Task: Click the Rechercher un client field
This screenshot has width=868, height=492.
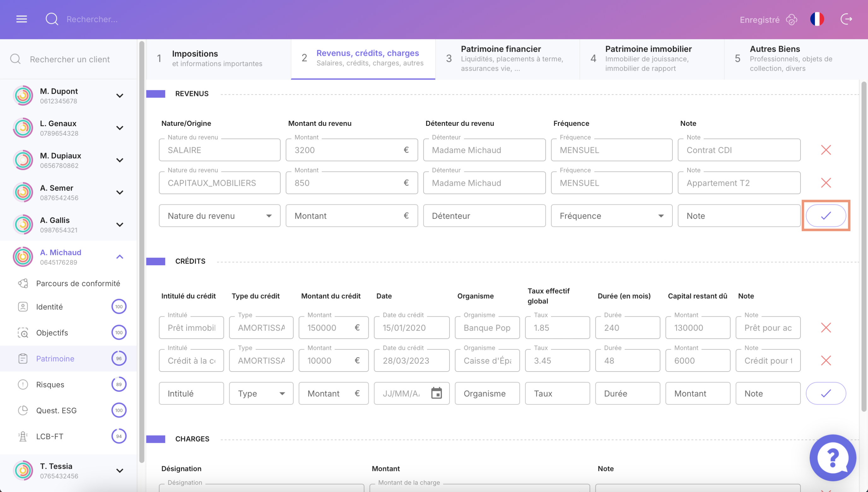Action: (x=70, y=59)
